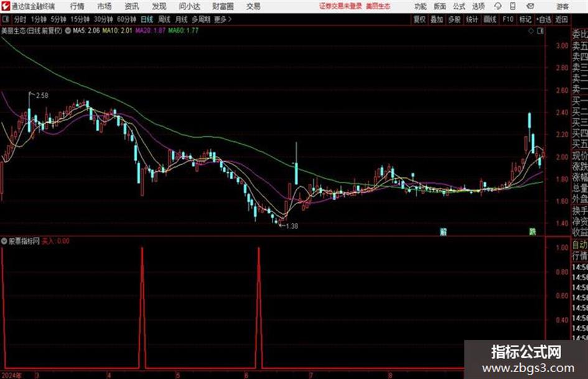Click the 复权 adjustment button
This screenshot has height=379, width=588.
tap(419, 19)
